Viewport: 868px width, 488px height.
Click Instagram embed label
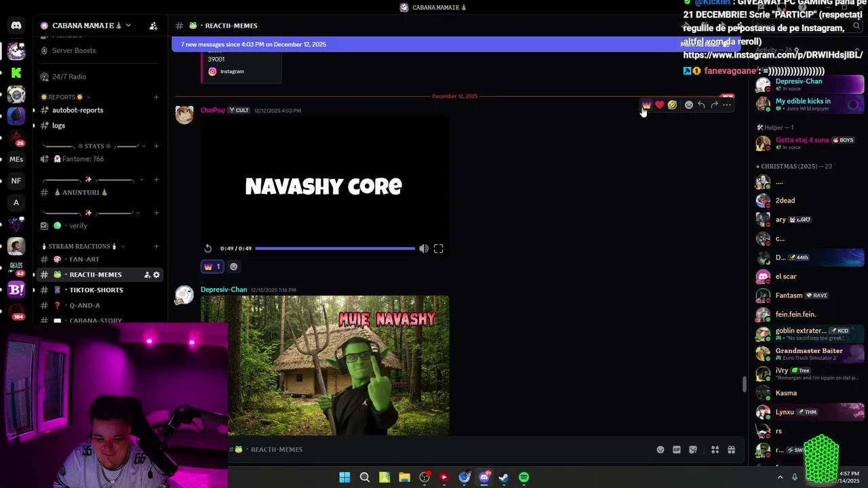coord(232,71)
